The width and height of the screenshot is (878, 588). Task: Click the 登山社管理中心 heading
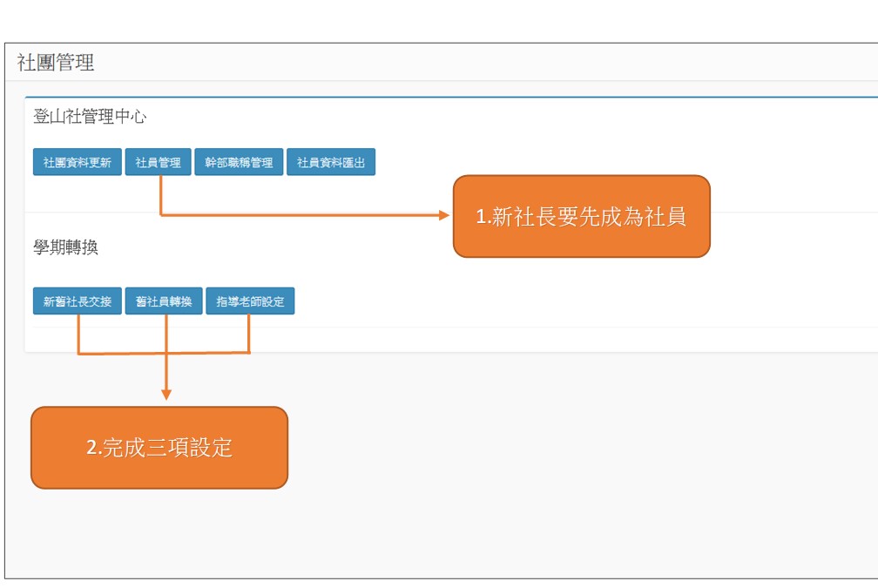[90, 117]
